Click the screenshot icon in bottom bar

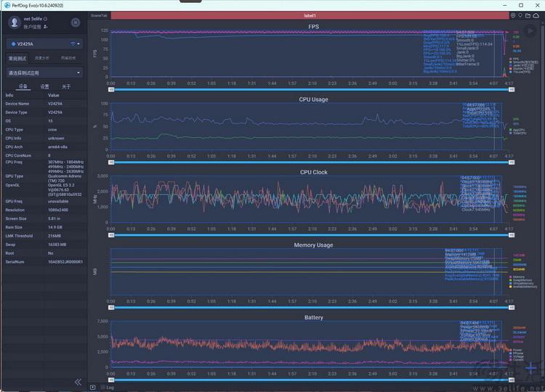coord(93,388)
